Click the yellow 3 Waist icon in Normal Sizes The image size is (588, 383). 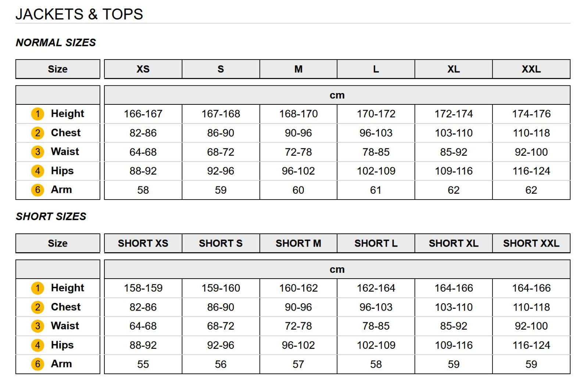coord(37,152)
